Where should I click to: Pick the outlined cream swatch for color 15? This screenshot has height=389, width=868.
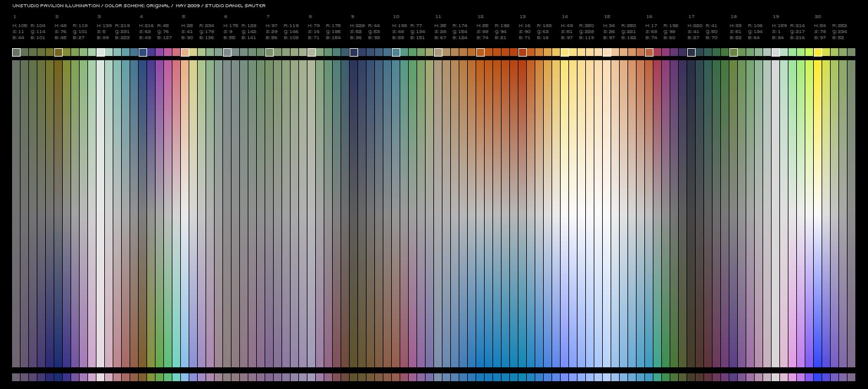[x=607, y=52]
